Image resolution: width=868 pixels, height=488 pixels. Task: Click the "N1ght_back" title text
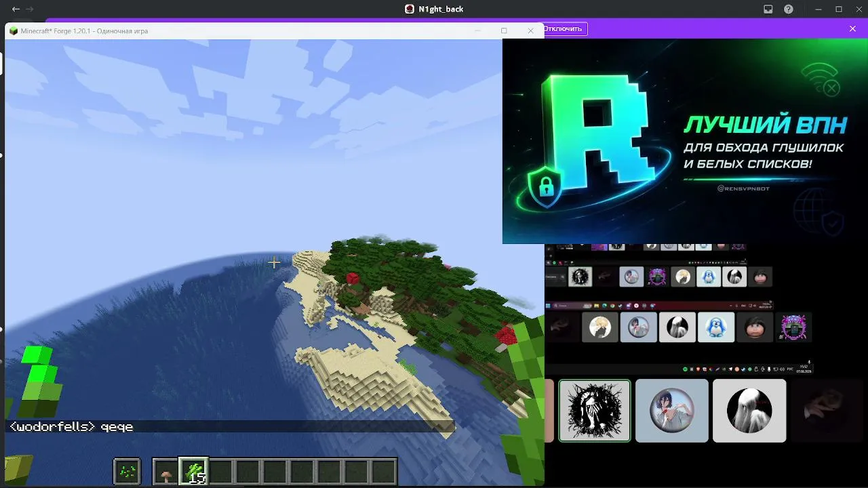(441, 9)
